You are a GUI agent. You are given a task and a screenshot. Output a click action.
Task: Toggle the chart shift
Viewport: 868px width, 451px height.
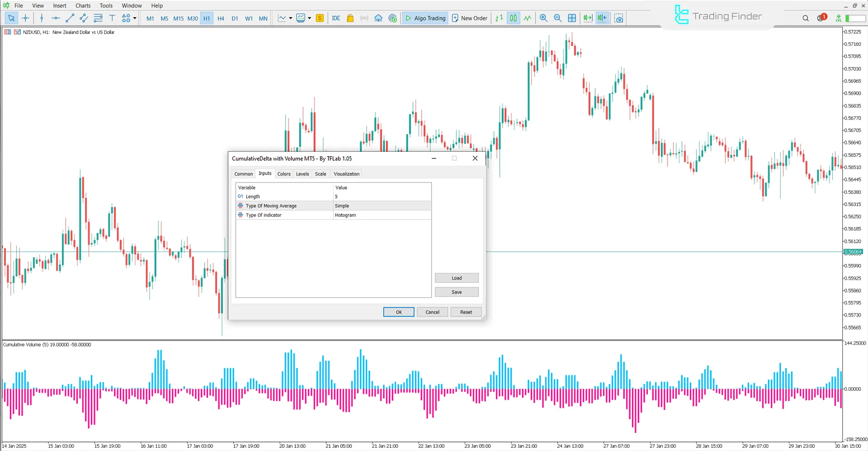click(602, 18)
